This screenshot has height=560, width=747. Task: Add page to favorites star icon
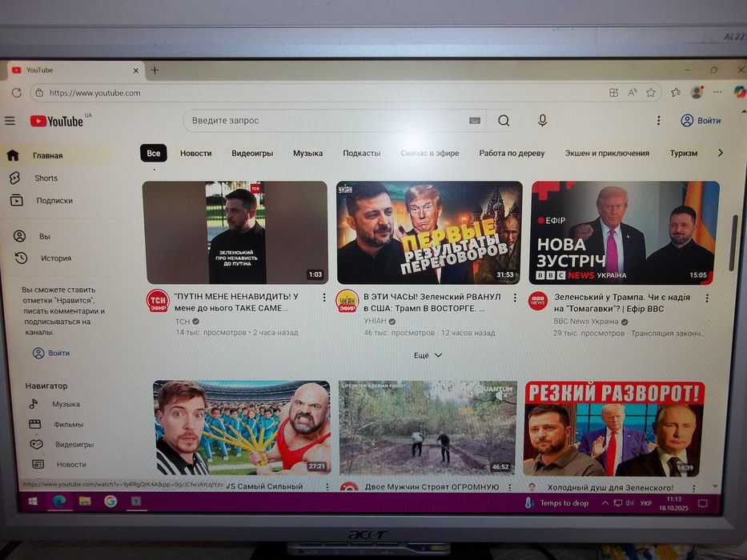(651, 92)
